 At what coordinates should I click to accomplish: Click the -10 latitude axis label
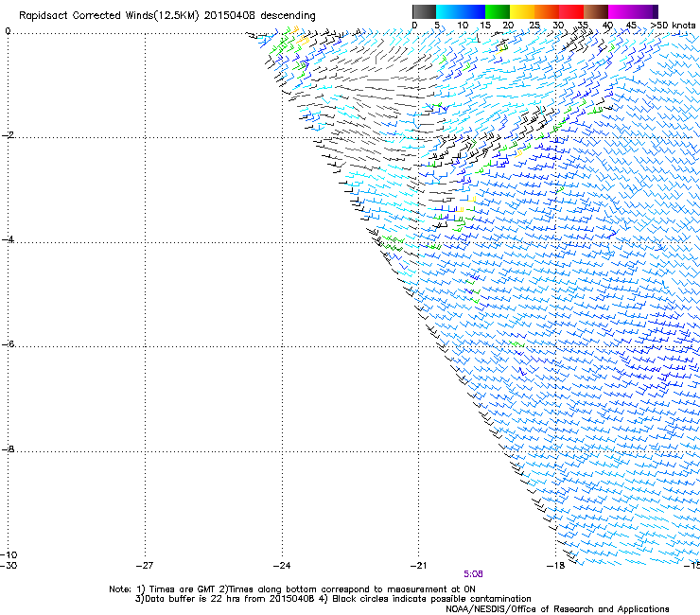click(x=9, y=554)
